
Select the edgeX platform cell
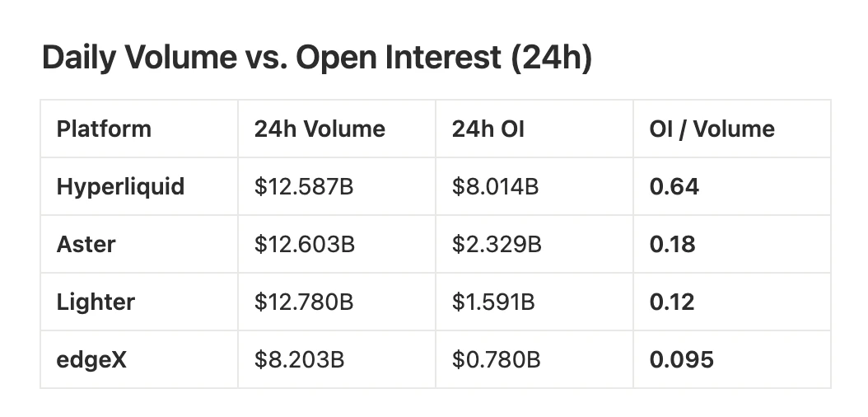pos(91,360)
